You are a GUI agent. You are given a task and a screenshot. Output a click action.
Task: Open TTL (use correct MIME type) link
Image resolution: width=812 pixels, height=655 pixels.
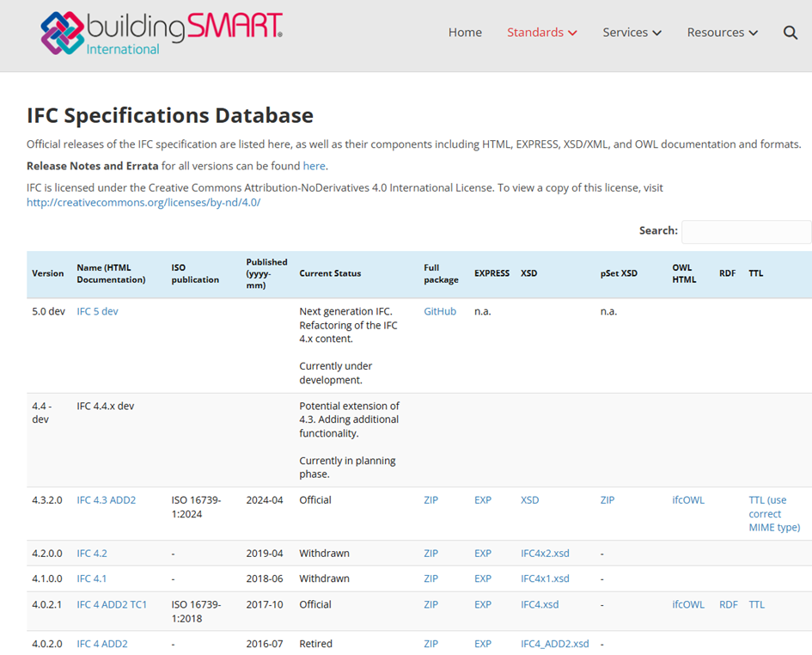pos(773,513)
